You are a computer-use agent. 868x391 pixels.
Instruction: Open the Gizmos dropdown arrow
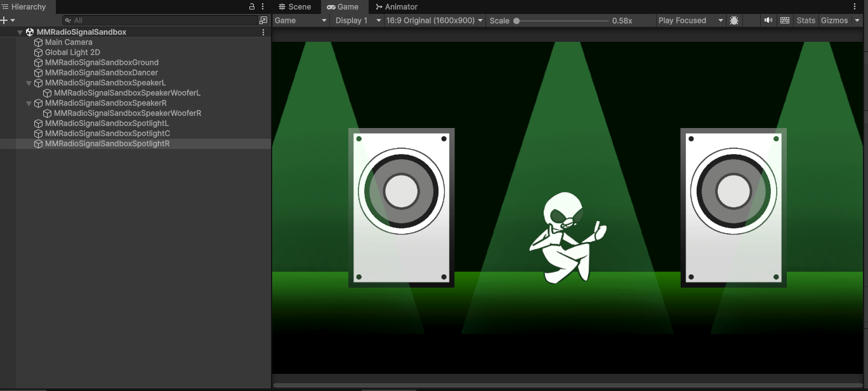click(x=857, y=20)
